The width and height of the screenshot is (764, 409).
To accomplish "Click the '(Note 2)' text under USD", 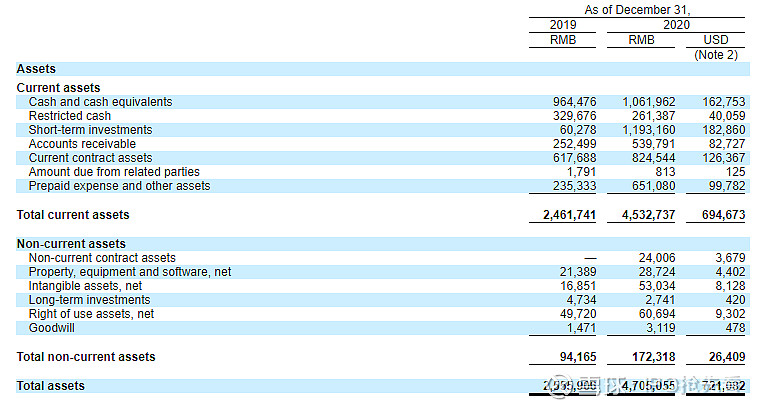I will pos(715,55).
